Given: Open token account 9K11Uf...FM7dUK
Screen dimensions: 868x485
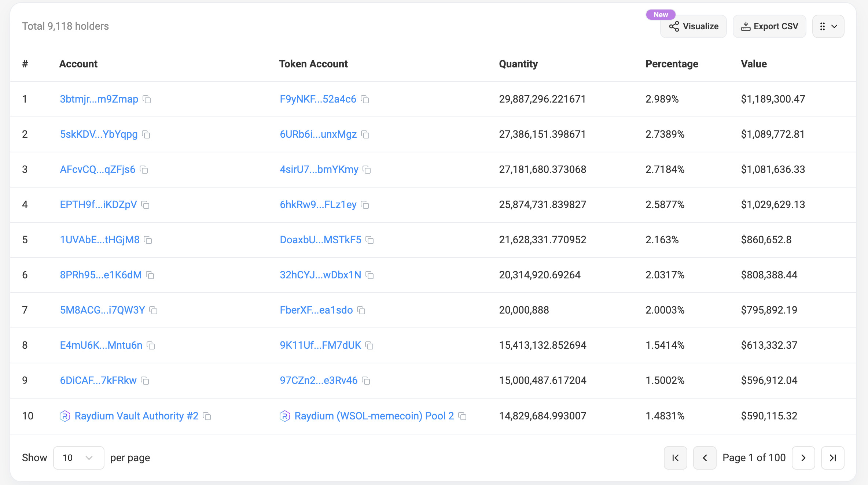Looking at the screenshot, I should pos(320,345).
